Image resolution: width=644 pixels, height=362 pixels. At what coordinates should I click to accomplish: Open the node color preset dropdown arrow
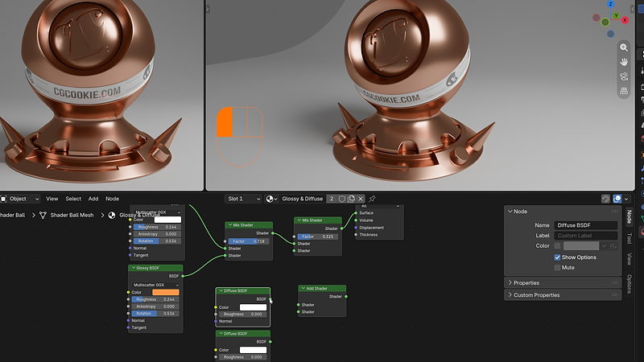coord(604,246)
